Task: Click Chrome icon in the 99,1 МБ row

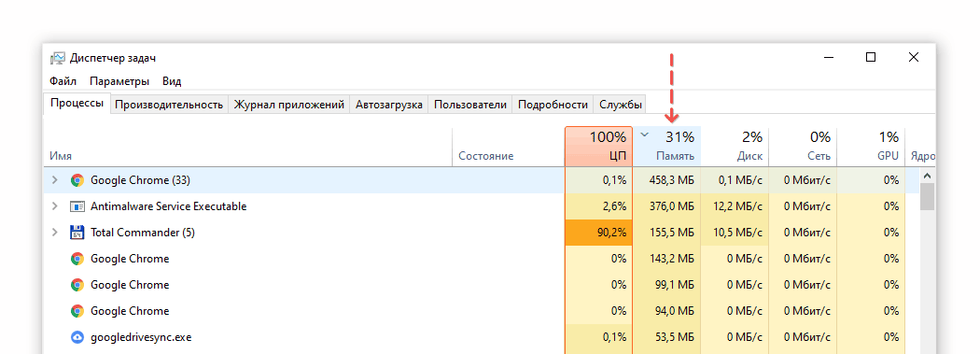Action: tap(77, 285)
